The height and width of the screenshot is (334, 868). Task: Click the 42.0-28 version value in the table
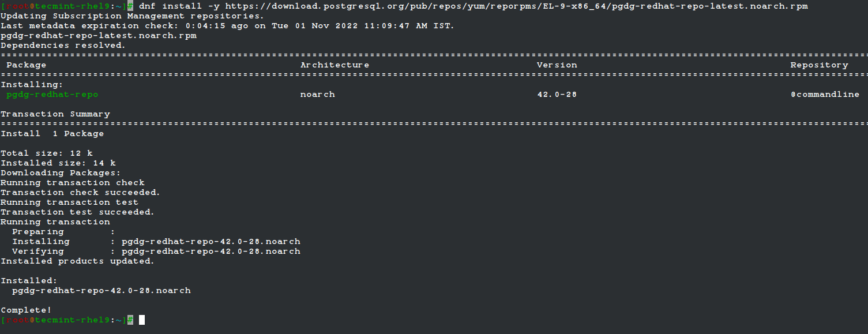[557, 95]
